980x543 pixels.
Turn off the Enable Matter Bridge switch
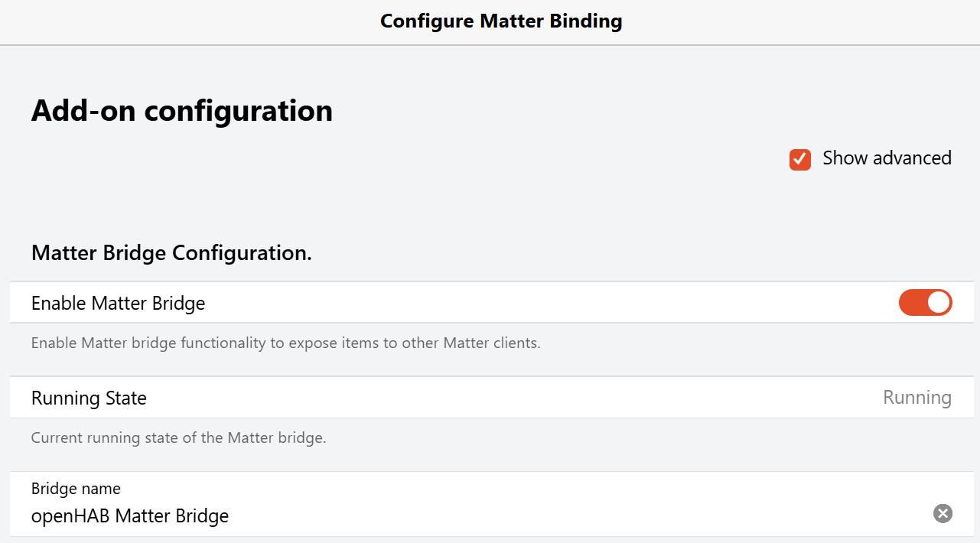tap(926, 303)
